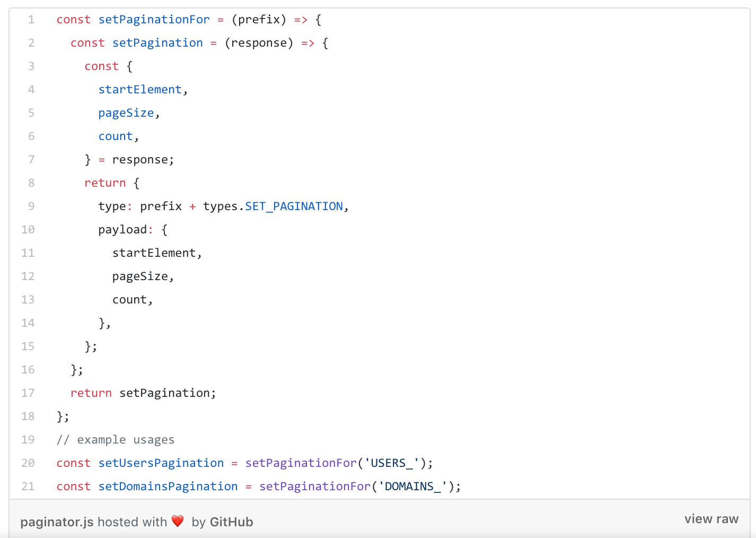Click the 'return' keyword on line 8
Viewport: 756px width, 538px height.
105,183
